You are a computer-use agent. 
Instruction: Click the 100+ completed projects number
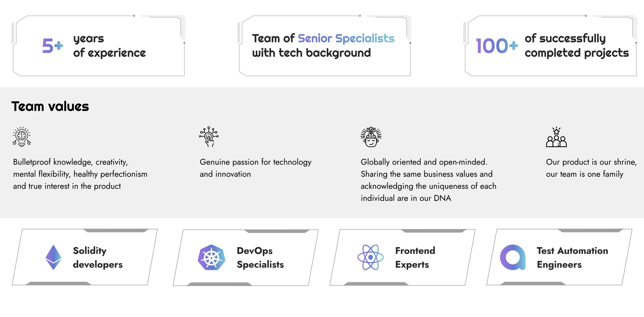(497, 46)
